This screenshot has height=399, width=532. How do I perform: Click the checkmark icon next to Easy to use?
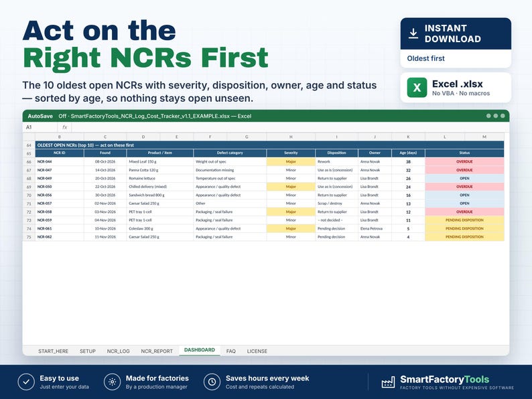pyautogui.click(x=26, y=382)
